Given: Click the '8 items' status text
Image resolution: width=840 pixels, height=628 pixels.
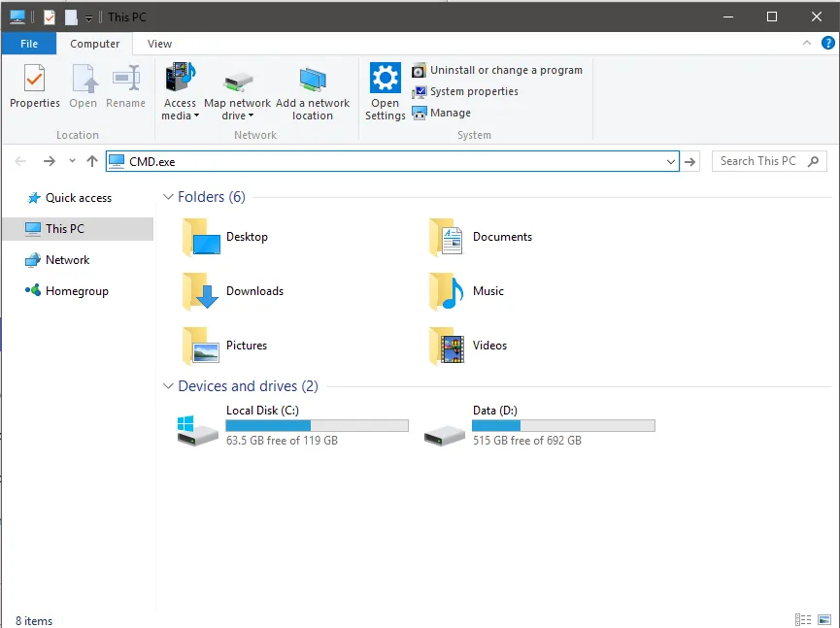Looking at the screenshot, I should (34, 621).
